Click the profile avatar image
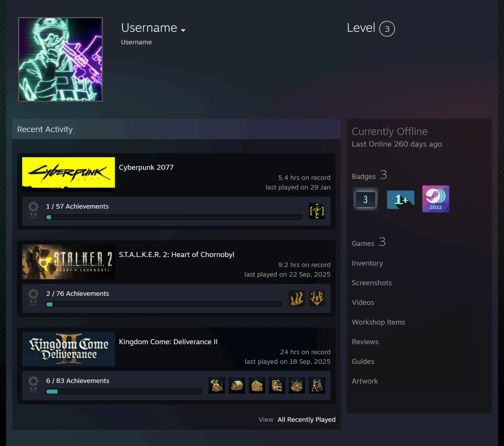Viewport: 504px width, 446px height. (x=60, y=59)
